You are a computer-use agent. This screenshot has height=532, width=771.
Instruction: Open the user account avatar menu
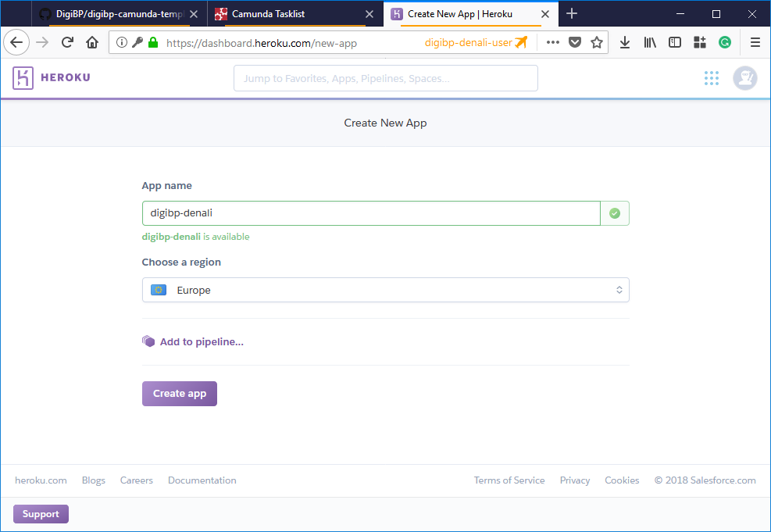click(x=745, y=77)
